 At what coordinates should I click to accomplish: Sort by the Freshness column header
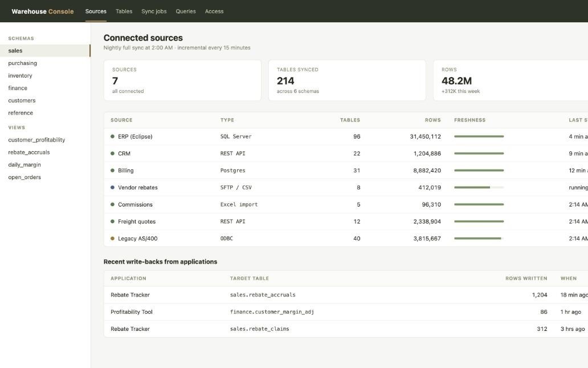[469, 120]
